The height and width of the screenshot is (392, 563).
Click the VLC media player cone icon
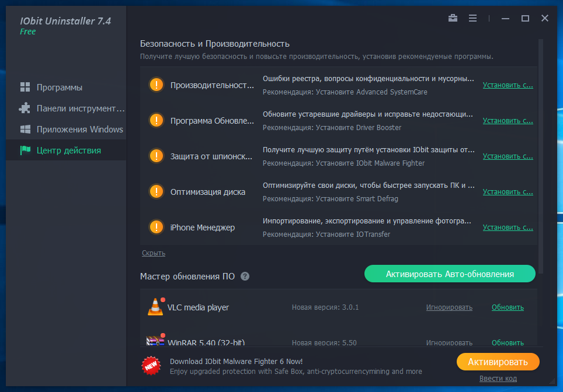(x=155, y=307)
